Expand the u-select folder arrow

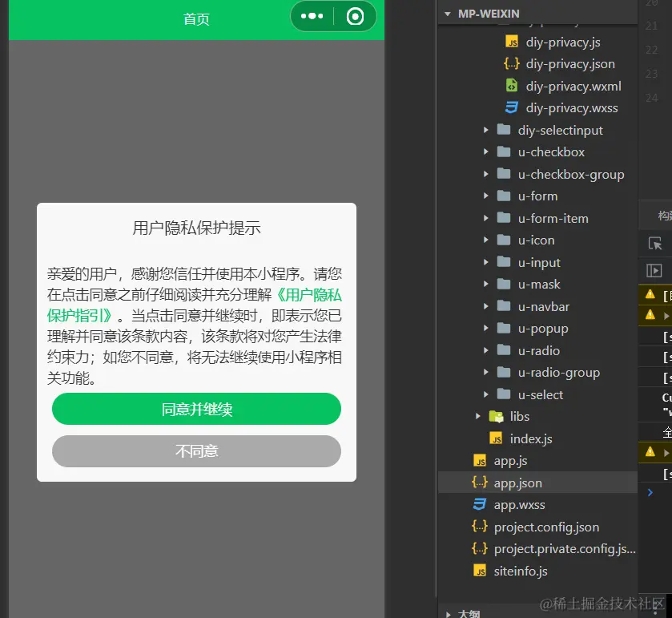tap(485, 394)
